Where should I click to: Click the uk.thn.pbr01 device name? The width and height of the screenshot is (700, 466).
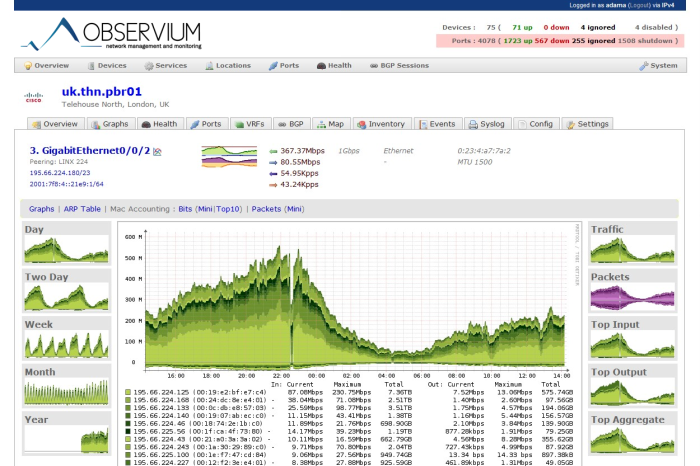coord(101,92)
